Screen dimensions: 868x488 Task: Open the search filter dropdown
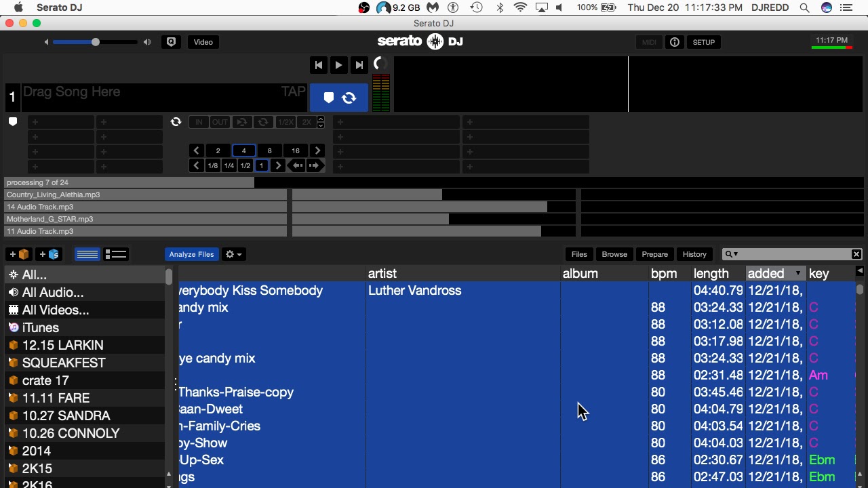click(732, 254)
